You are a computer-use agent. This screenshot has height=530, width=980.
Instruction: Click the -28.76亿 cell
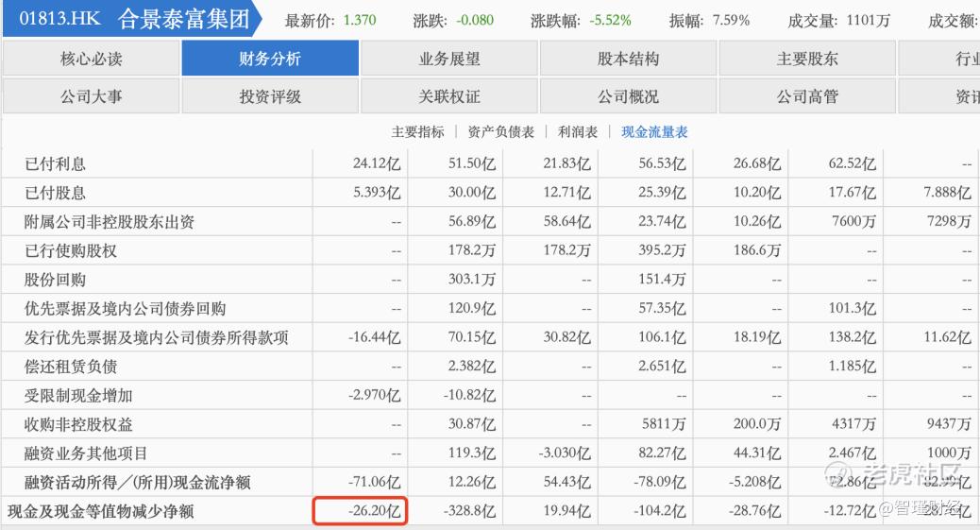[x=754, y=510]
